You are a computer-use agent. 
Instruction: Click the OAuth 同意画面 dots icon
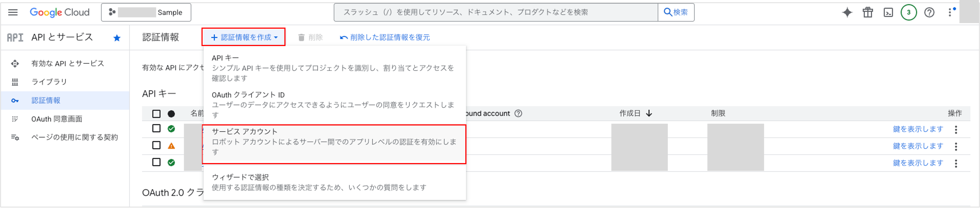[x=15, y=119]
